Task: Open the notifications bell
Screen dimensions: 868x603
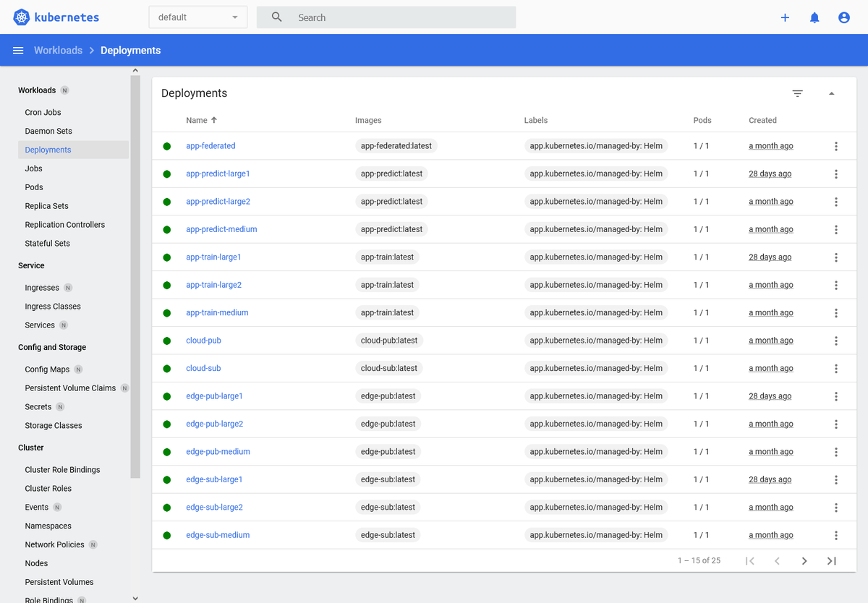Action: point(814,17)
